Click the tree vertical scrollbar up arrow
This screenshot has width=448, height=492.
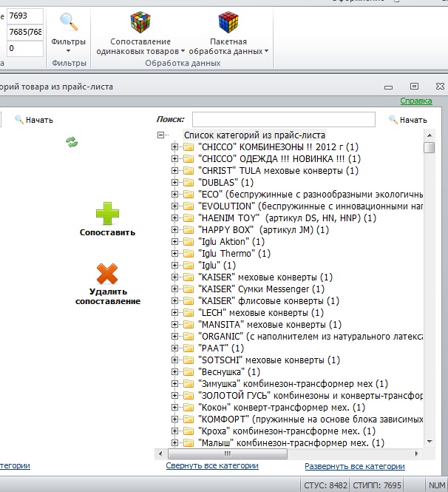pos(430,135)
